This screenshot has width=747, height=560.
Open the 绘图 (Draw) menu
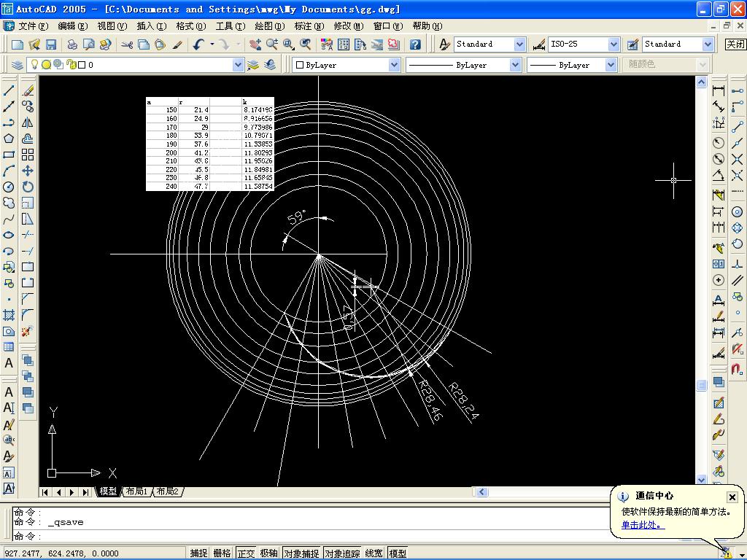click(x=268, y=26)
